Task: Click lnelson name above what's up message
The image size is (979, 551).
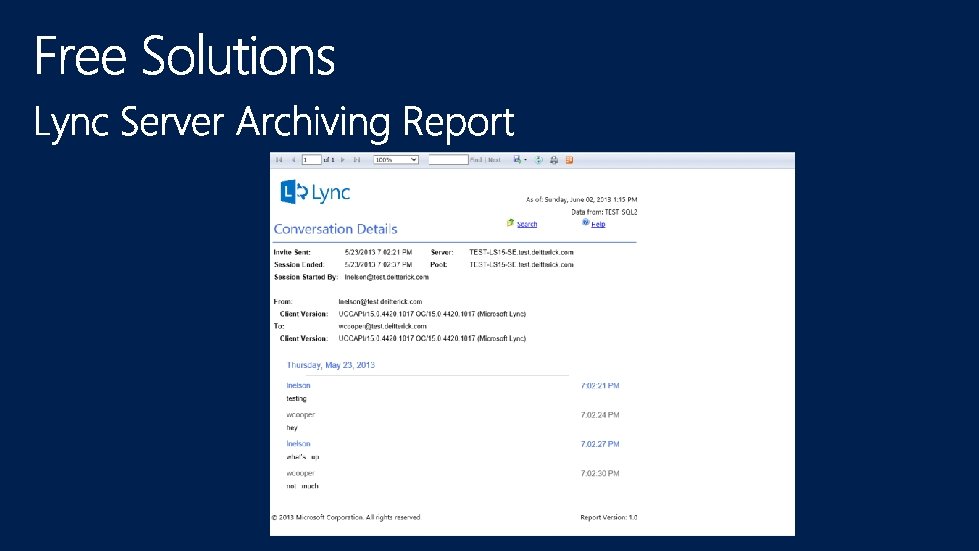Action: (x=298, y=444)
